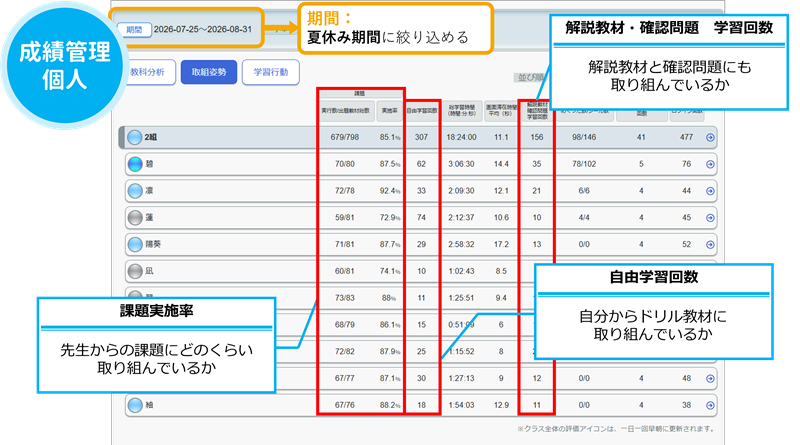Click the 87.9% rate cell

tap(390, 352)
